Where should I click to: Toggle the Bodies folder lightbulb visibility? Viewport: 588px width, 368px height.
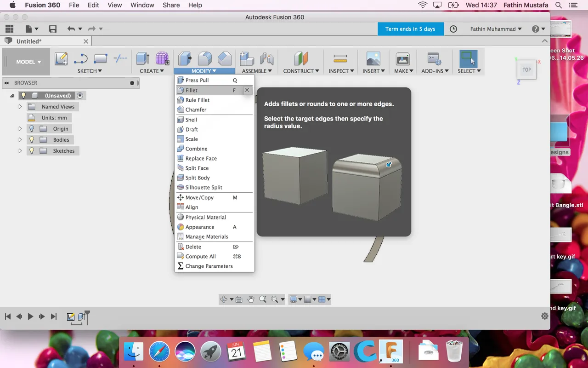tap(32, 140)
